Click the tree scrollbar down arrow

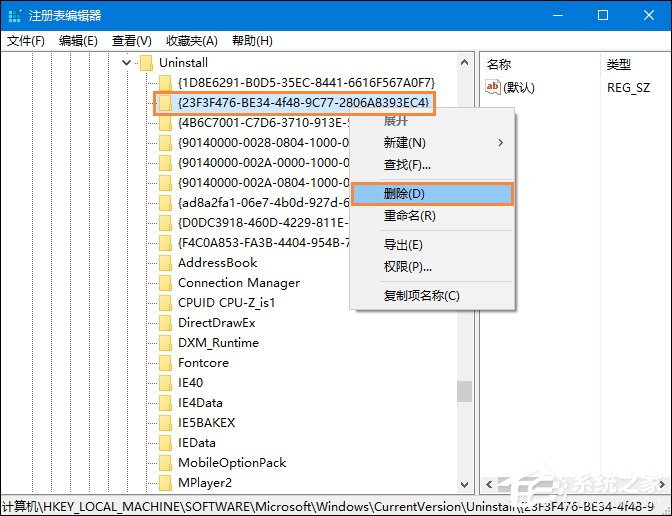465,485
